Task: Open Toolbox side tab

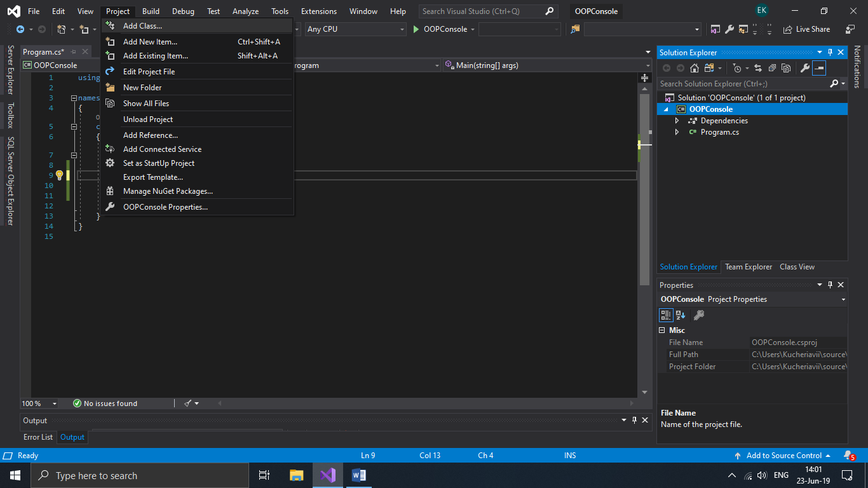Action: [10, 115]
